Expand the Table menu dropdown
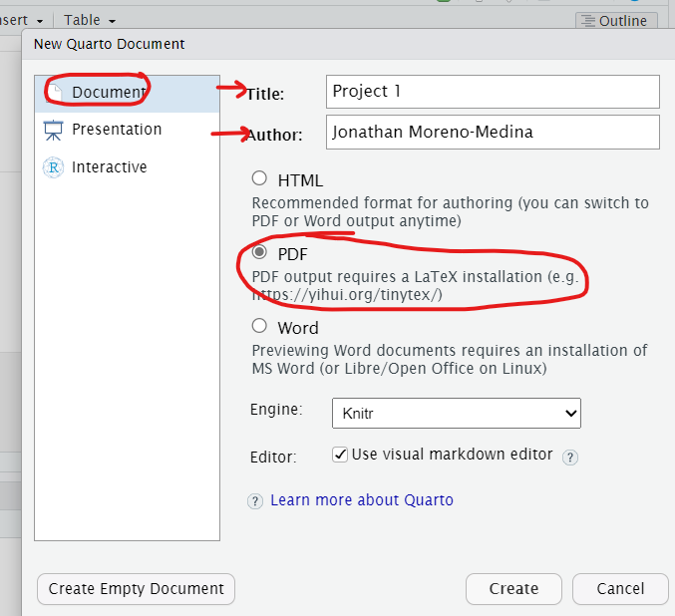The width and height of the screenshot is (675, 616). coord(91,20)
